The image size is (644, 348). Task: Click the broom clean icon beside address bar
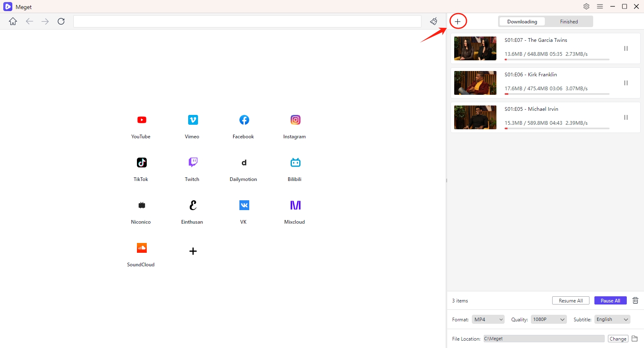[x=433, y=21]
